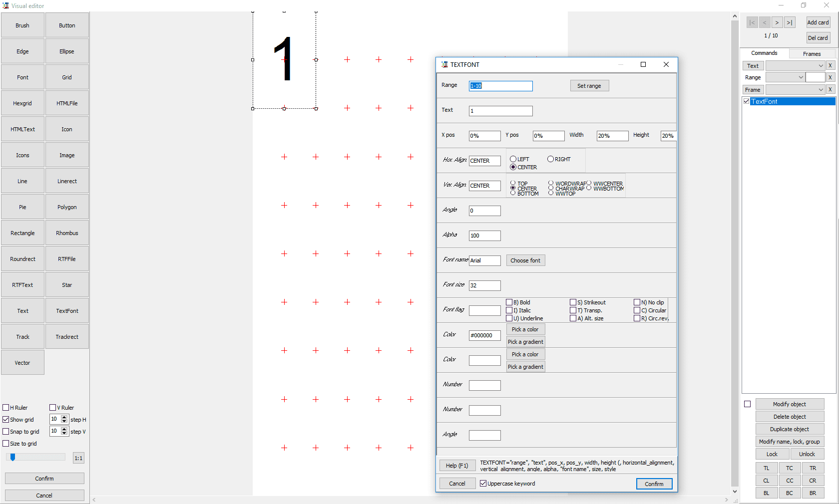Confirm the TEXTFONT dialog

[x=654, y=484]
